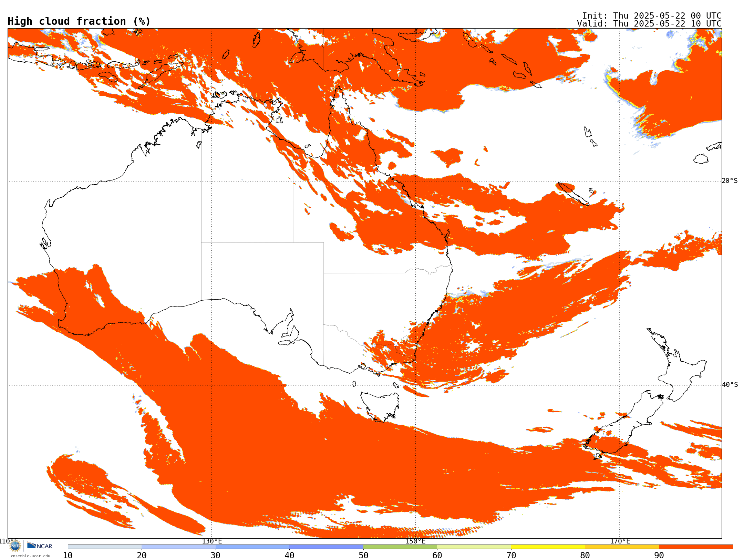Image resolution: width=744 pixels, height=560 pixels.
Task: Click the colorbar tick label 80
Action: (585, 556)
